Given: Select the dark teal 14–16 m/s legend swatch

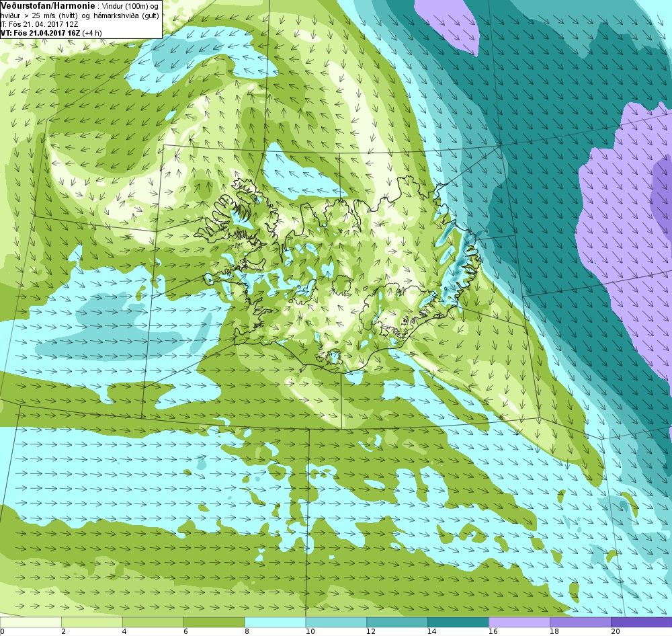Looking at the screenshot, I should pos(458,622).
